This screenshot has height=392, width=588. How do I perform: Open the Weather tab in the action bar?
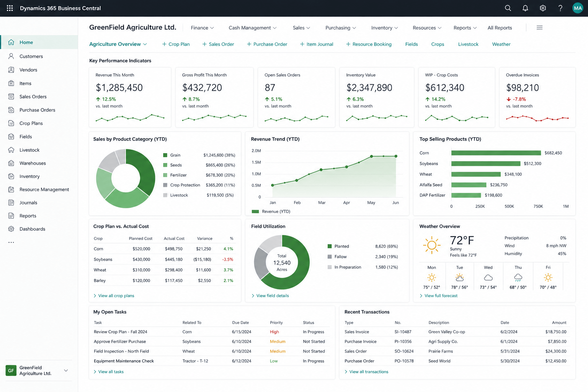point(501,44)
